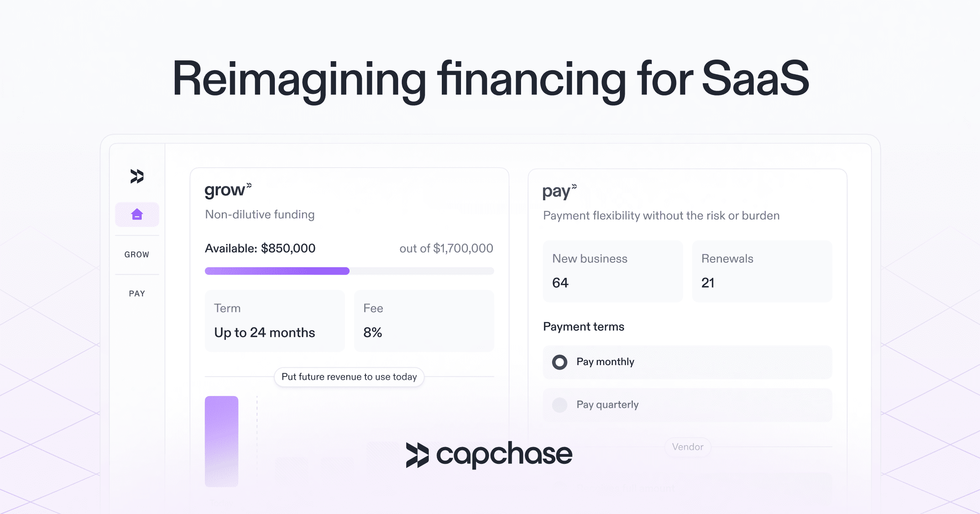This screenshot has width=980, height=514.
Task: Click the arrows in the capchase wordmark
Action: pos(417,453)
